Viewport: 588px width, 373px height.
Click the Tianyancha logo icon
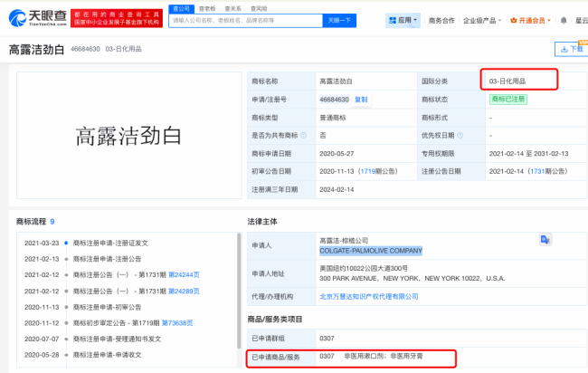[17, 18]
